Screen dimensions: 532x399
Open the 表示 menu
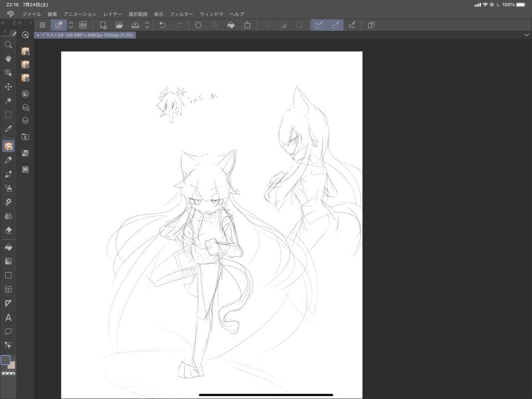point(159,14)
